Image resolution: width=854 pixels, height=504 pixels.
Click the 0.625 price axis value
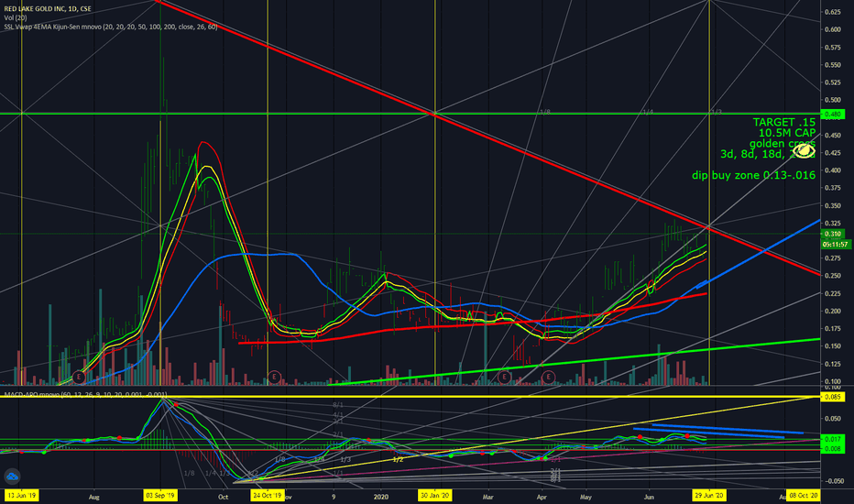(832, 12)
